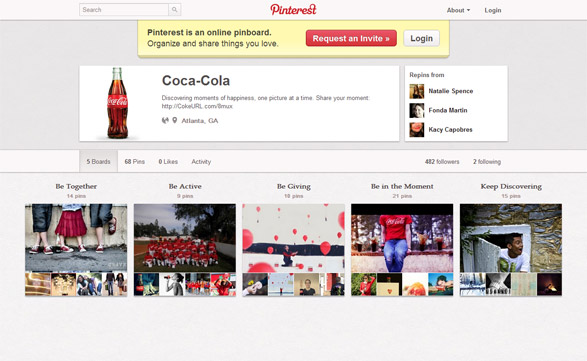Click the Request an Invite button
The width and height of the screenshot is (587, 361).
351,38
